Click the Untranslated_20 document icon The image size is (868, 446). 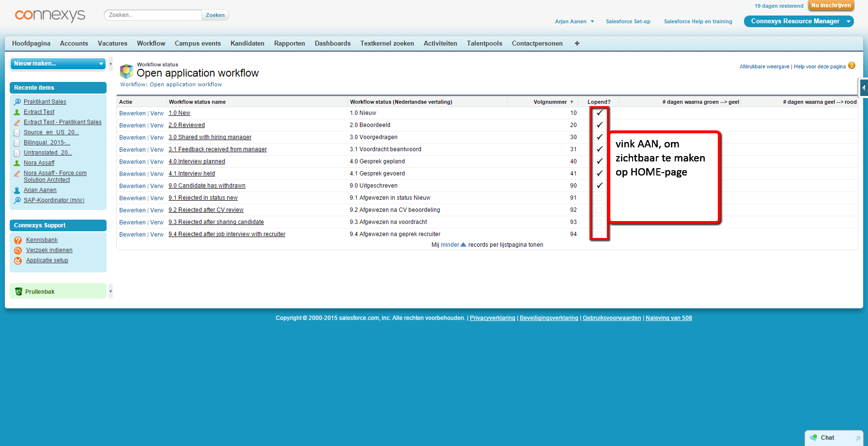[x=17, y=153]
